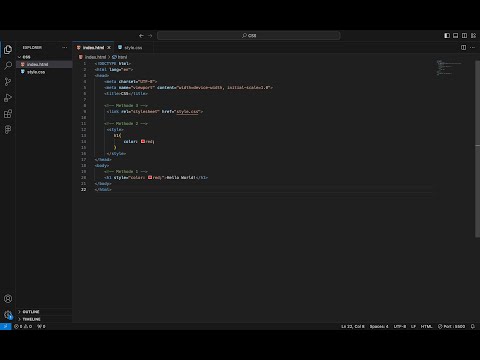Click Ln 22, Col 8 cursor position
This screenshot has height=360, width=480.
pos(353,326)
